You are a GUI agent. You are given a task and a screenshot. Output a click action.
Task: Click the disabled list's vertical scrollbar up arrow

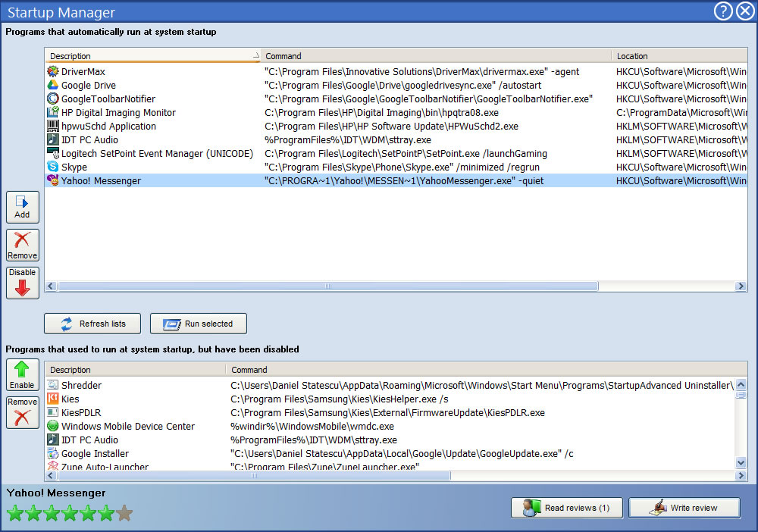click(x=741, y=385)
